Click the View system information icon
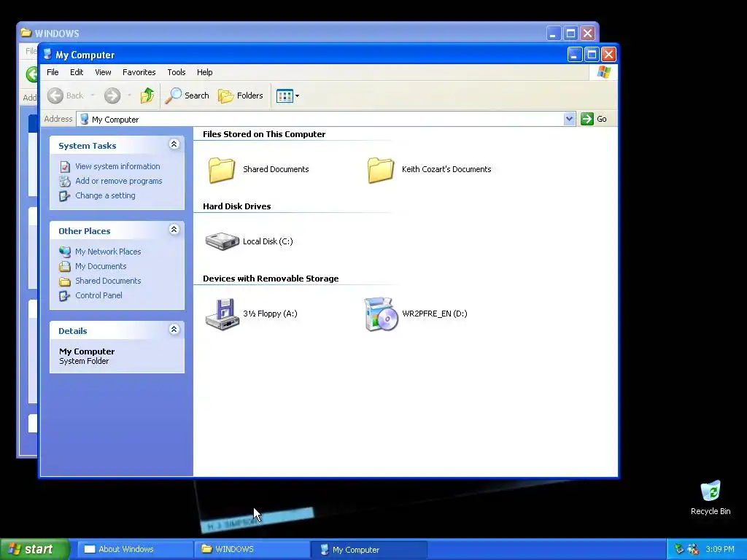This screenshot has width=747, height=560. click(x=65, y=167)
